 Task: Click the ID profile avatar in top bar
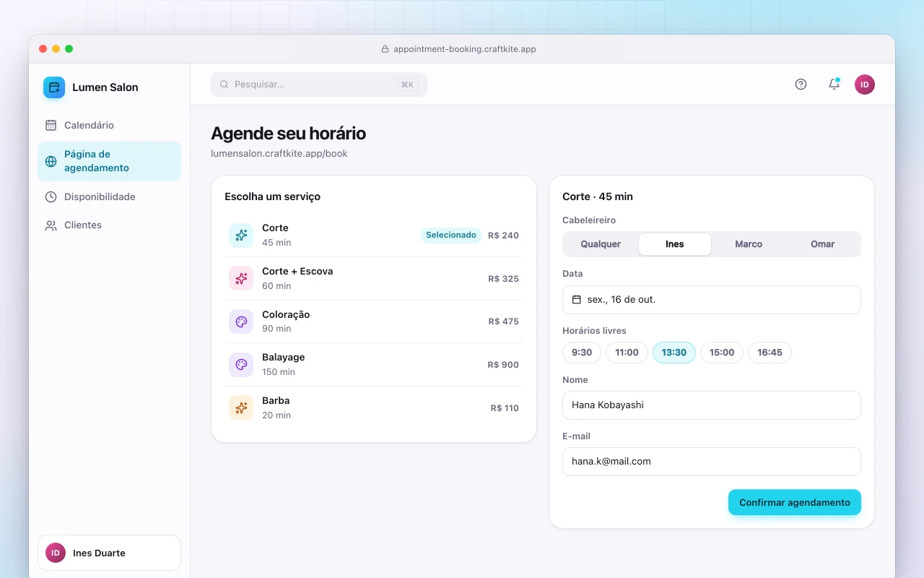[865, 85]
